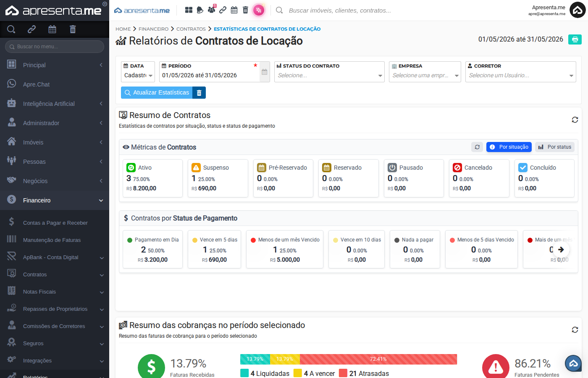The width and height of the screenshot is (588, 378).
Task: Open Contas a Pagar e Receber
Action: tap(55, 223)
